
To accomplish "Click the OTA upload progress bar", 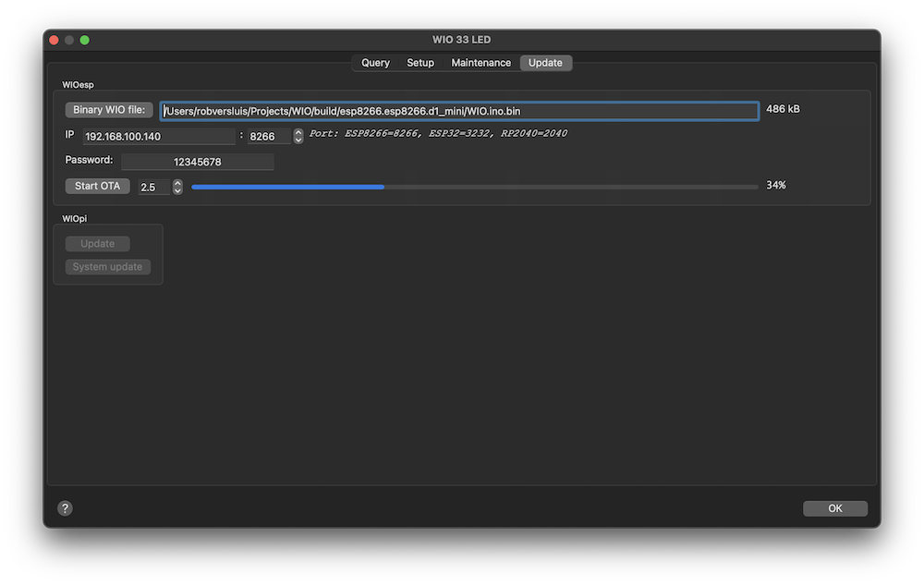I will [x=474, y=187].
